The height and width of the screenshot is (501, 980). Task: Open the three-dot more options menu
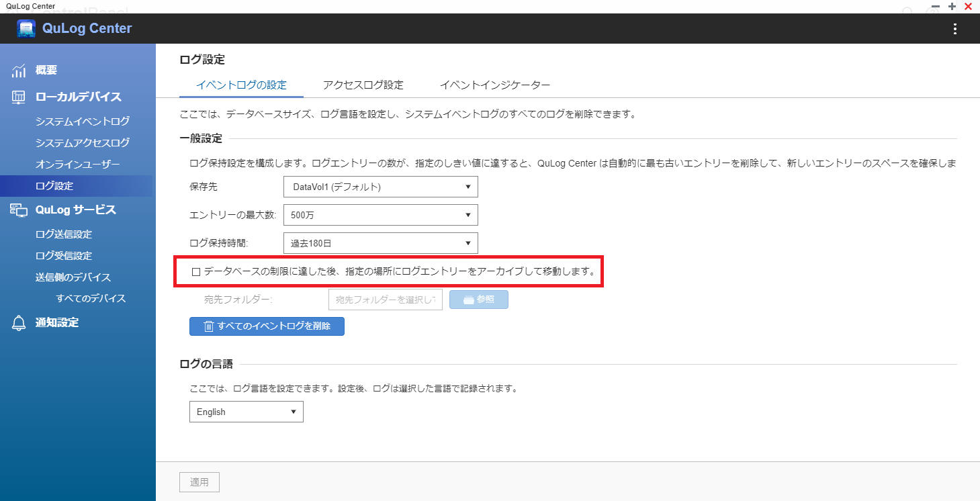point(955,29)
